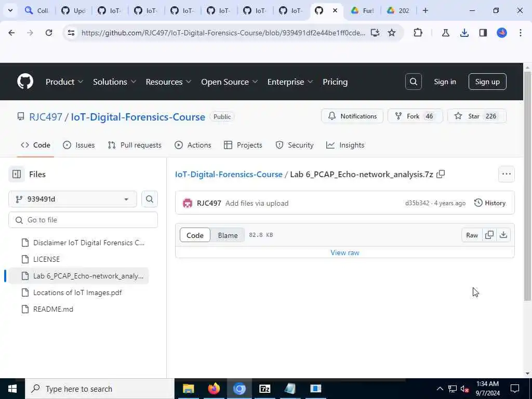Launch Firefox from taskbar

214,389
